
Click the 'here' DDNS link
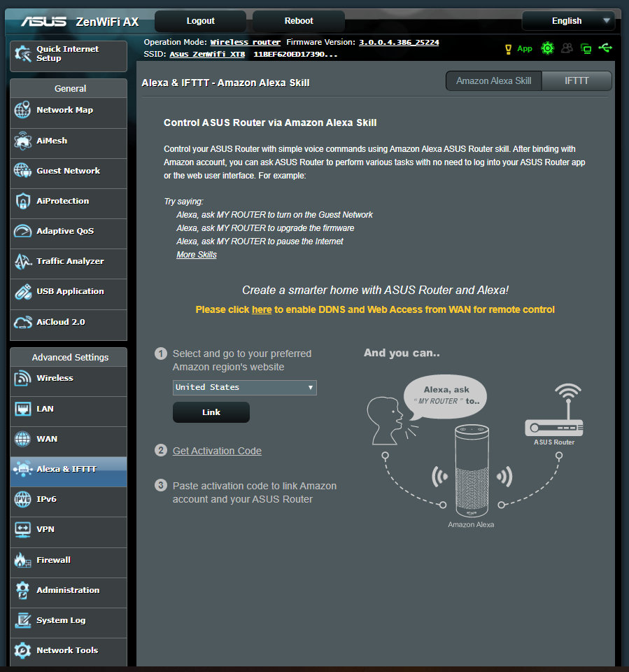(x=262, y=309)
